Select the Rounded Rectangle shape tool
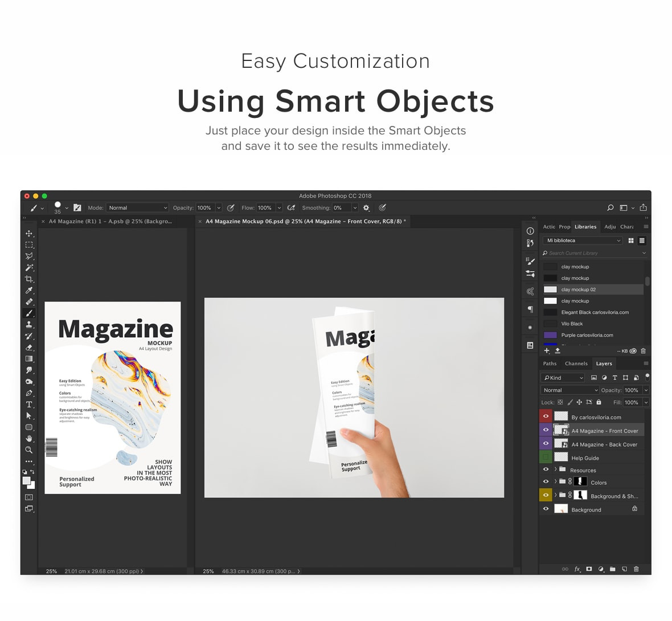672x621 pixels. pos(29,427)
